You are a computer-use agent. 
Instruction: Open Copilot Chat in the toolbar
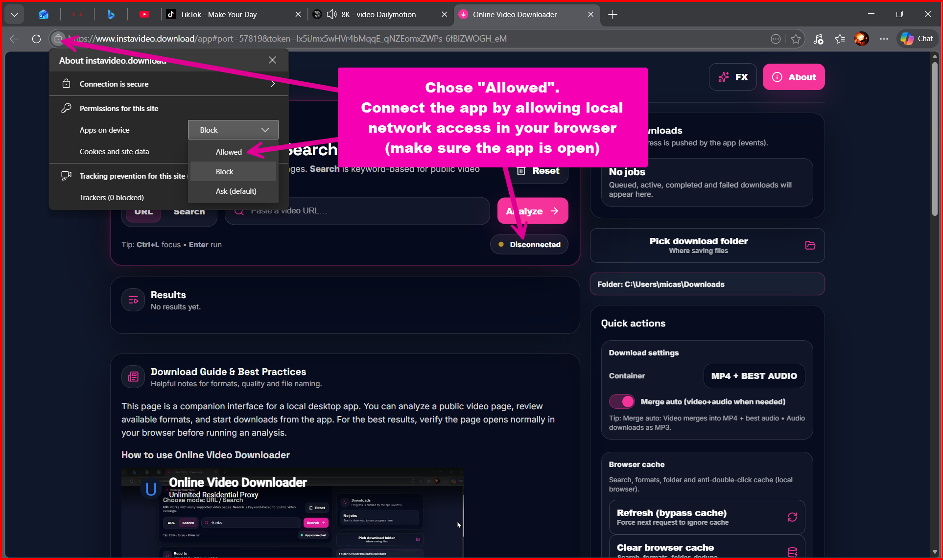tap(916, 39)
